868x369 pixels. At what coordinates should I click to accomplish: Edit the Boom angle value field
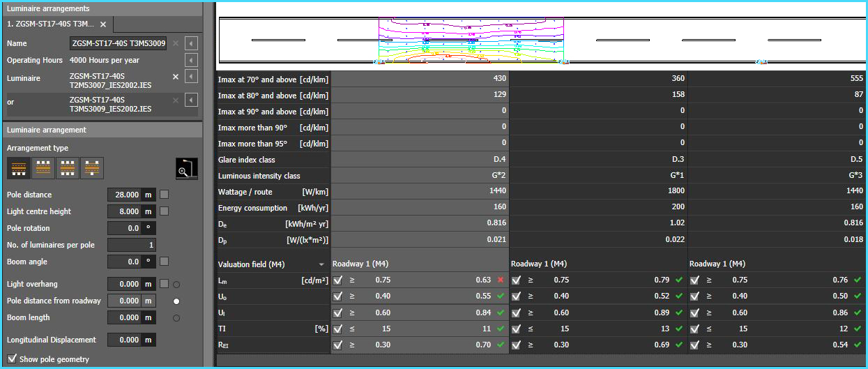125,262
